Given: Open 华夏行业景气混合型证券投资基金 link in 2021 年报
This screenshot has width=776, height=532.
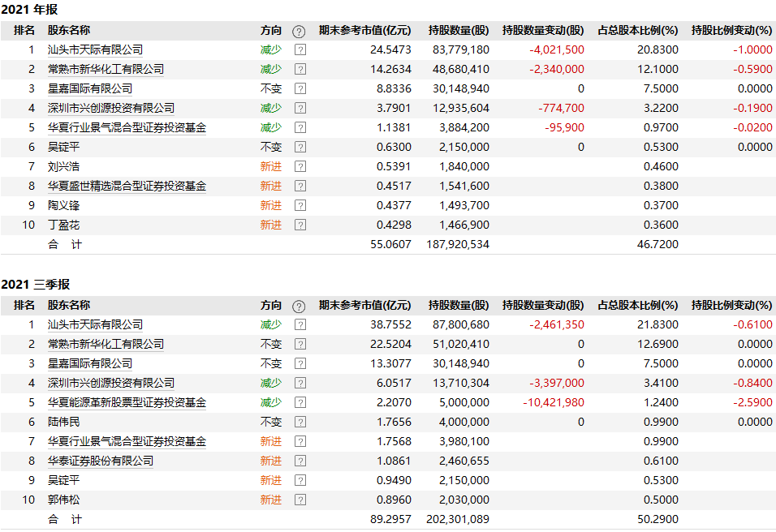Looking at the screenshot, I should click(127, 127).
